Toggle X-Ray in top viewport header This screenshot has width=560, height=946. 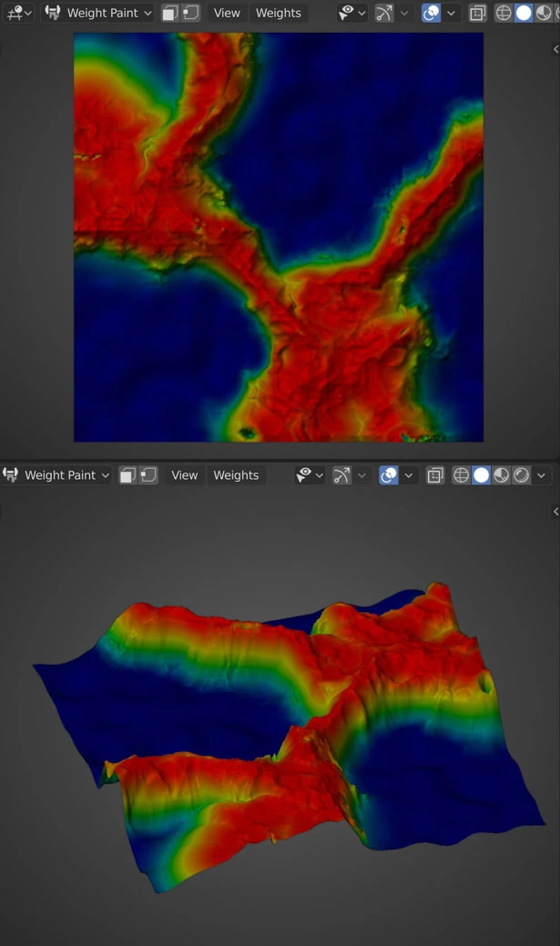(478, 13)
